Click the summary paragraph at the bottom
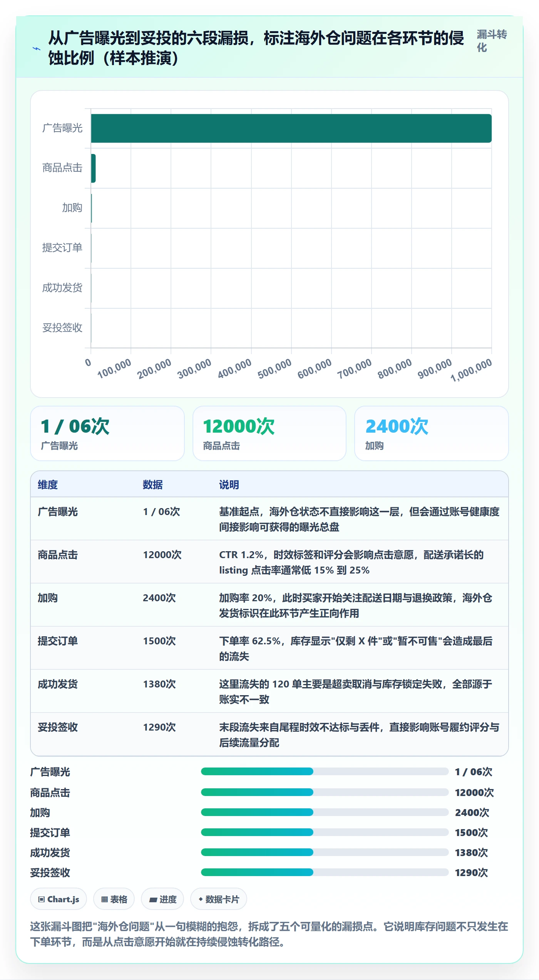The image size is (539, 980). [269, 934]
